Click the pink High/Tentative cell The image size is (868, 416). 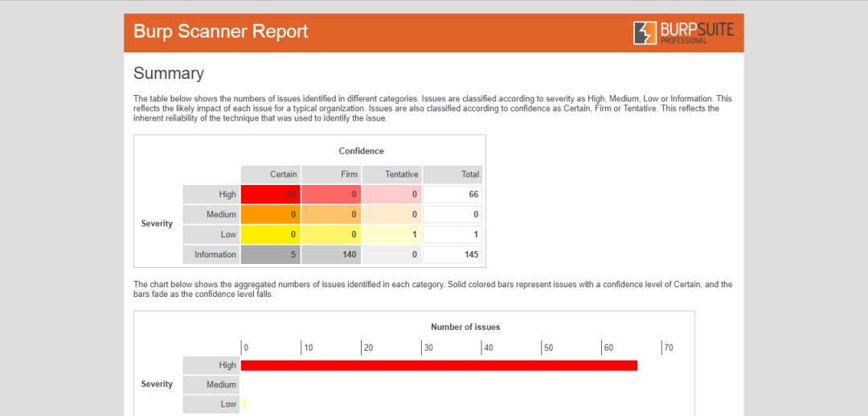[x=392, y=195]
